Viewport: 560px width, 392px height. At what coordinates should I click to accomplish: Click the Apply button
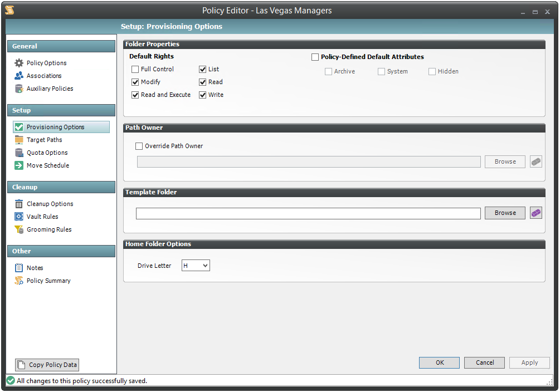[529, 362]
